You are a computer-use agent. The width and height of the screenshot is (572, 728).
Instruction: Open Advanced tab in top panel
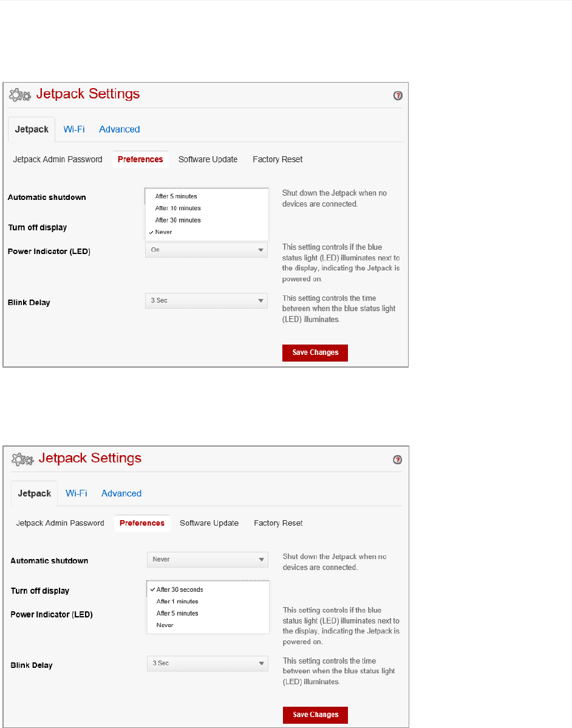click(119, 129)
